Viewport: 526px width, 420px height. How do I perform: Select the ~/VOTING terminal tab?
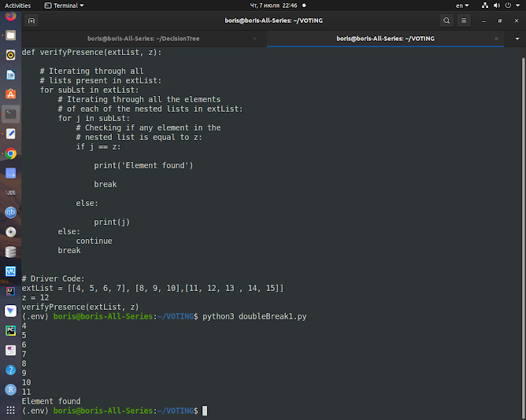click(385, 39)
